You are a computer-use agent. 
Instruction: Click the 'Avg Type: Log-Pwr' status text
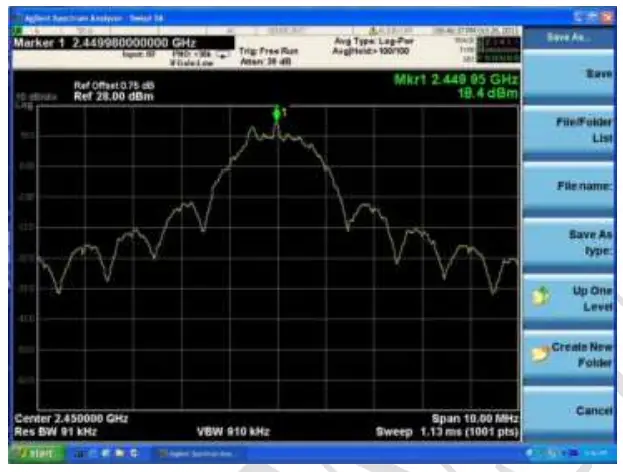tap(373, 41)
